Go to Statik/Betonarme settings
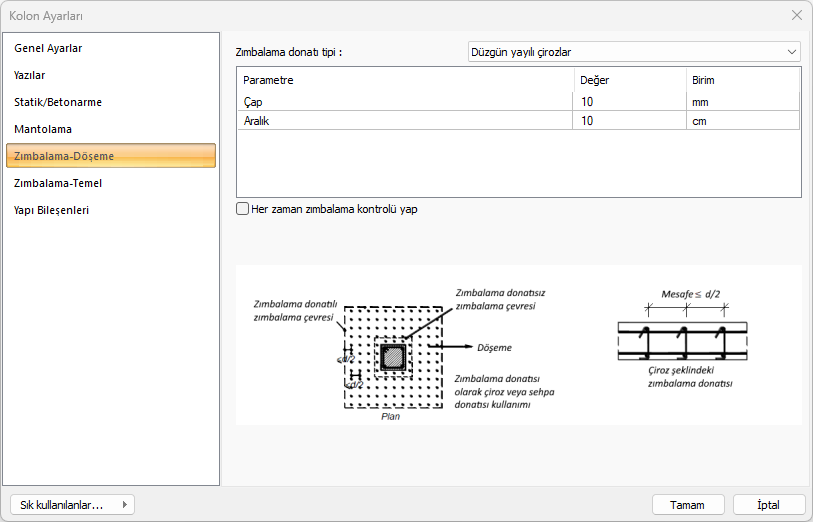813x522 pixels. [x=58, y=102]
